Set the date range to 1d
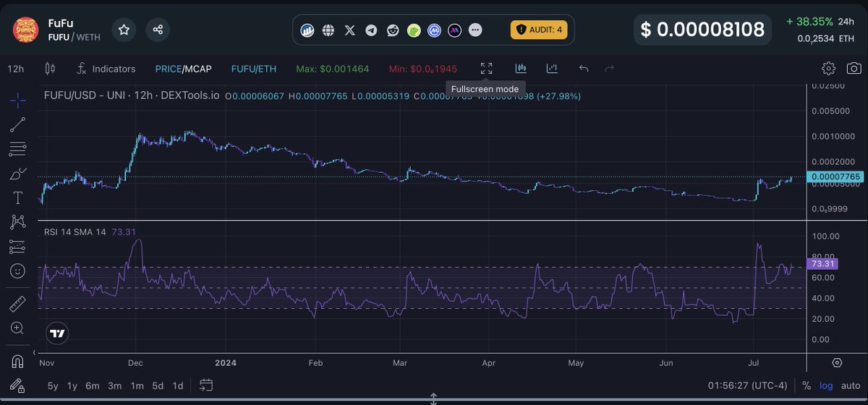868x405 pixels. [177, 385]
